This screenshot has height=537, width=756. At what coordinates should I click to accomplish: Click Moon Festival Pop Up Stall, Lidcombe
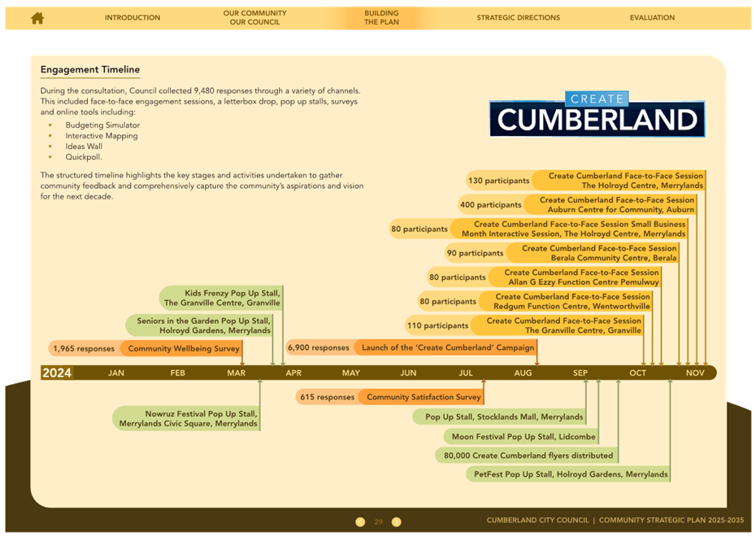521,437
